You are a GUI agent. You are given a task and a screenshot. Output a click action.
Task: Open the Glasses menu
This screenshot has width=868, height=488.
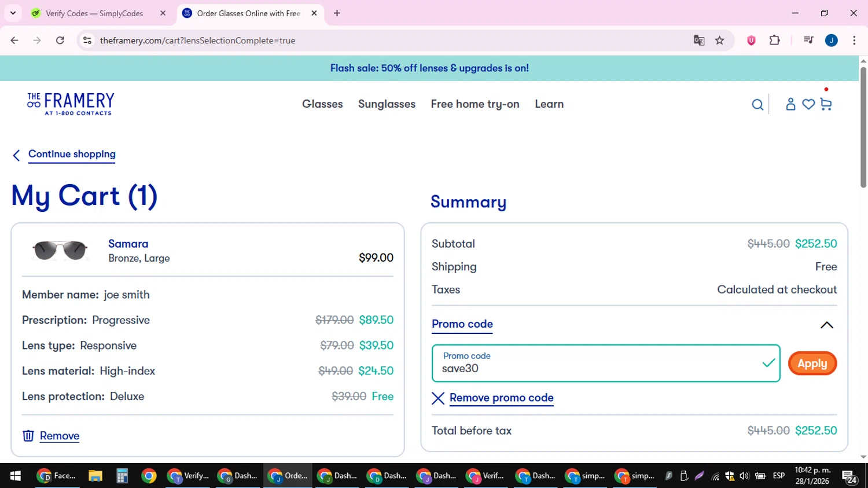pos(322,104)
